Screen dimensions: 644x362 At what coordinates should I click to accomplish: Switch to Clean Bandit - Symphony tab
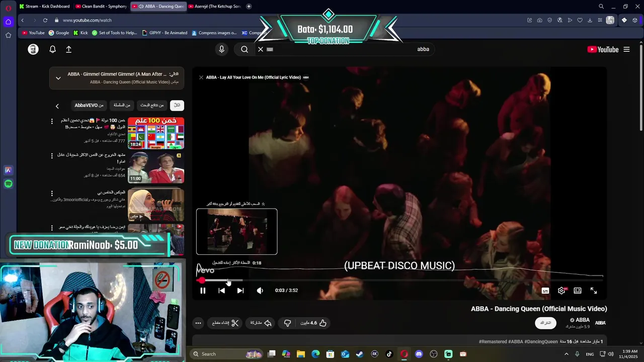click(x=101, y=6)
